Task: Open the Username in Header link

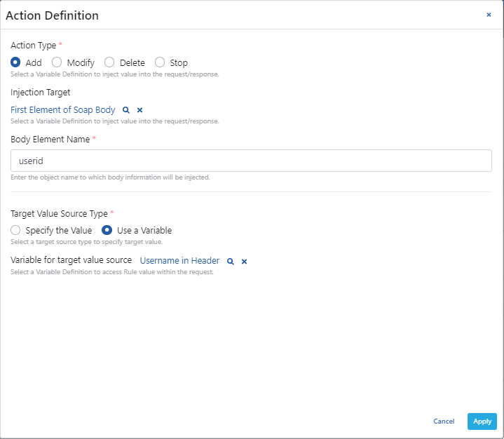Action: [x=179, y=261]
